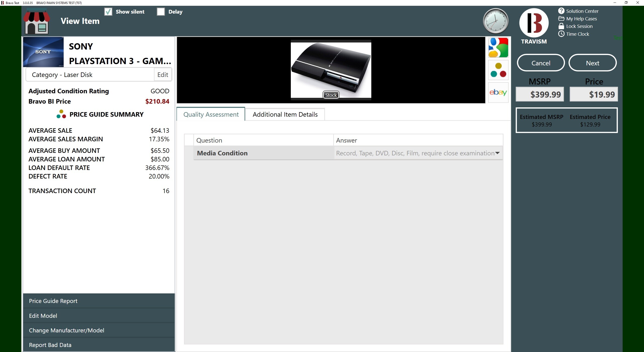Click the Bravo B logo
The width and height of the screenshot is (644, 352).
[534, 23]
